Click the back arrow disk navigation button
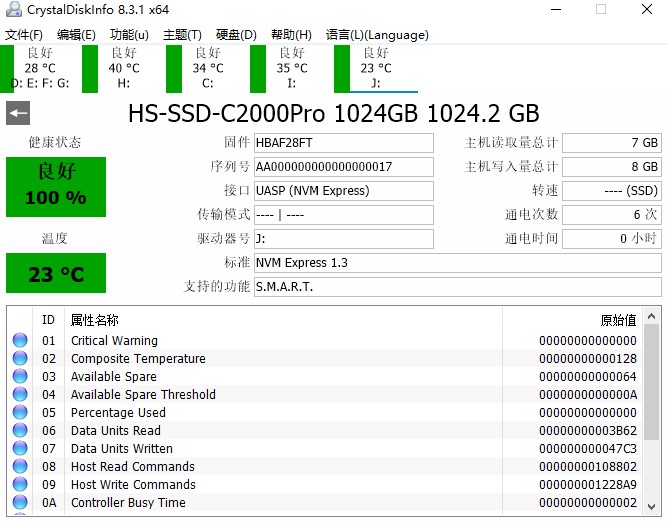The image size is (668, 524). tap(18, 113)
